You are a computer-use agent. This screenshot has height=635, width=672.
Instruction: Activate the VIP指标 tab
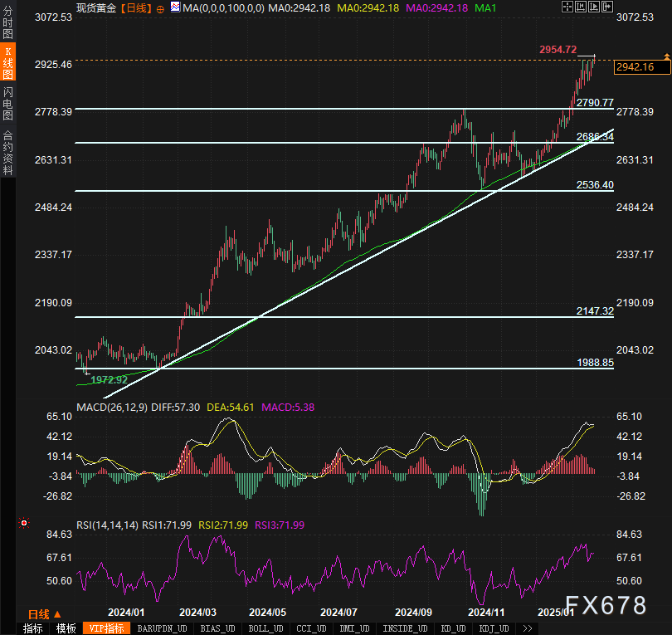105,628
